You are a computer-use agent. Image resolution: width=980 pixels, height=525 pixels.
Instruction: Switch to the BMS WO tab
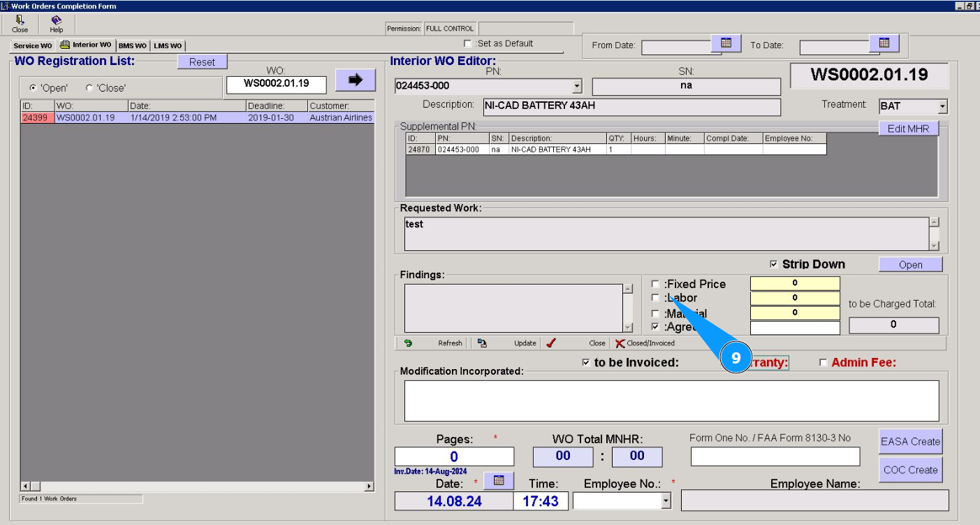pyautogui.click(x=132, y=46)
